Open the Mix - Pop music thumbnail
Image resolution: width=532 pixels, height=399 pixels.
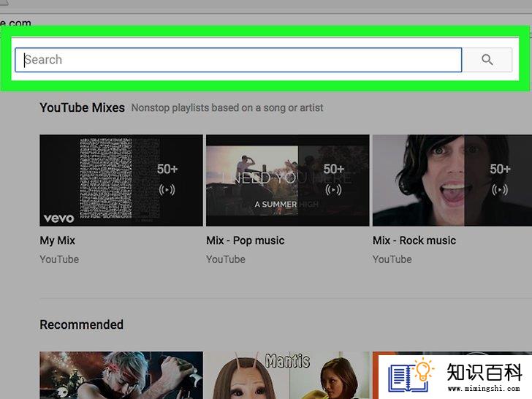[288, 180]
